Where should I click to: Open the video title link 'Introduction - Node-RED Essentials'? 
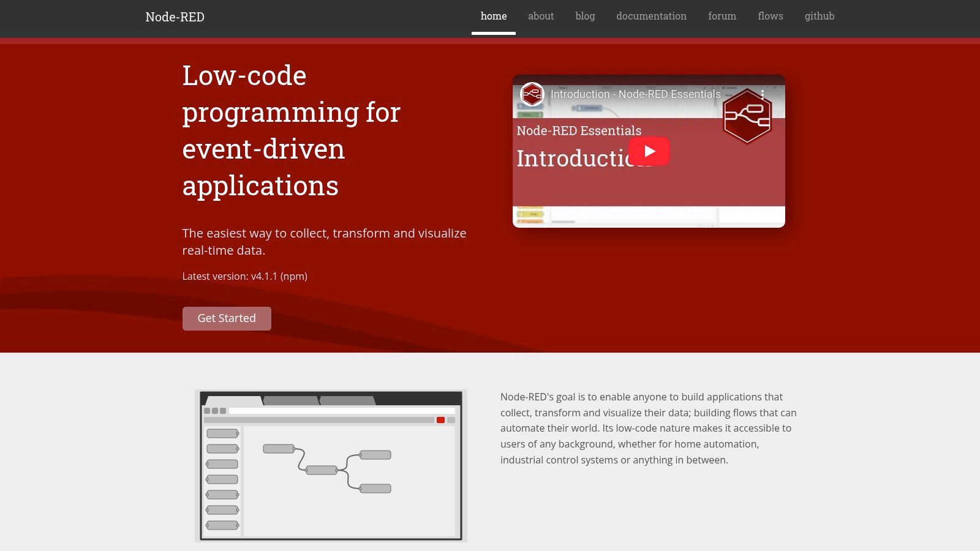(635, 94)
